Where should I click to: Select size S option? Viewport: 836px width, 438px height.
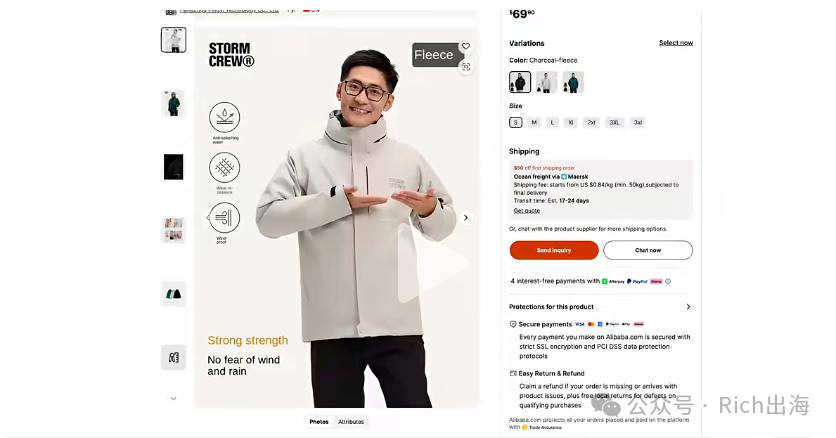pos(515,123)
